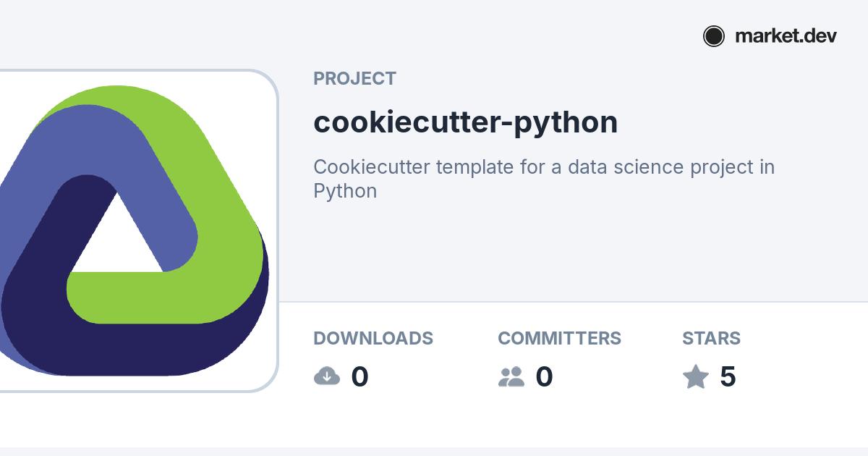Image resolution: width=868 pixels, height=456 pixels.
Task: Click the cookiecutter-python project title
Action: click(465, 122)
